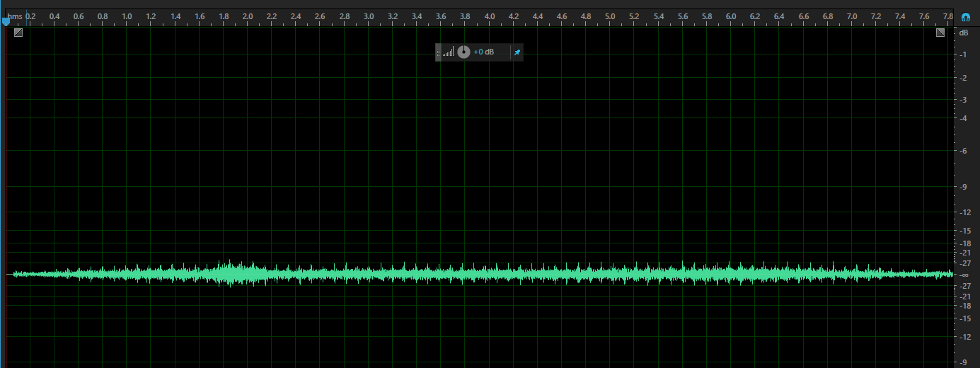Click the 3.0 mark on the time ruler
This screenshot has width=980, height=368.
click(x=369, y=16)
